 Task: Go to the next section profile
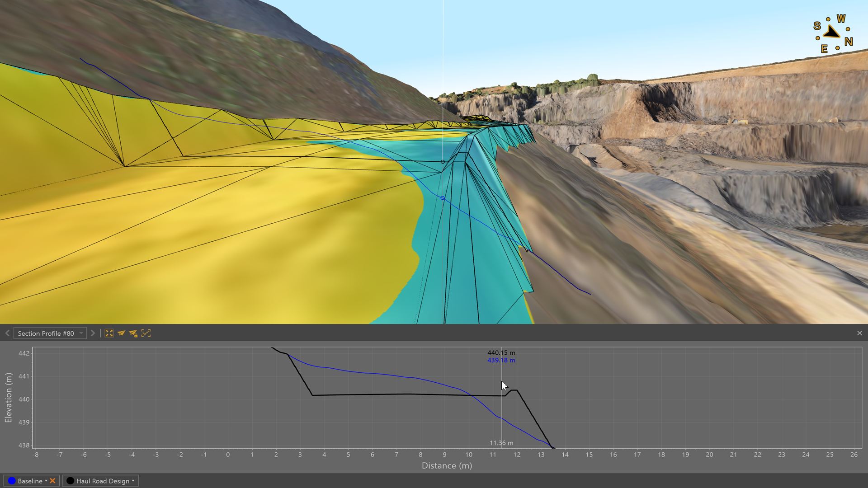click(93, 333)
